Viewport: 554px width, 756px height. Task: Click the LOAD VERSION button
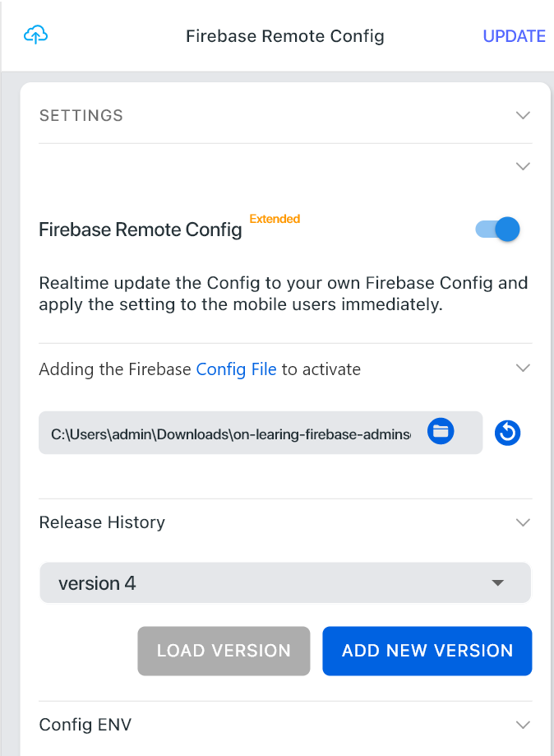click(x=224, y=651)
